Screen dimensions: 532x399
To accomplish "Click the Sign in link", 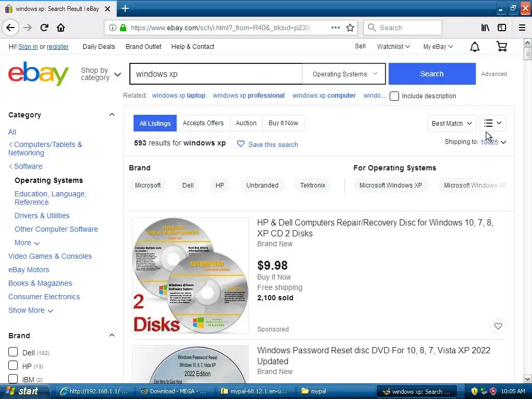I will pyautogui.click(x=28, y=46).
